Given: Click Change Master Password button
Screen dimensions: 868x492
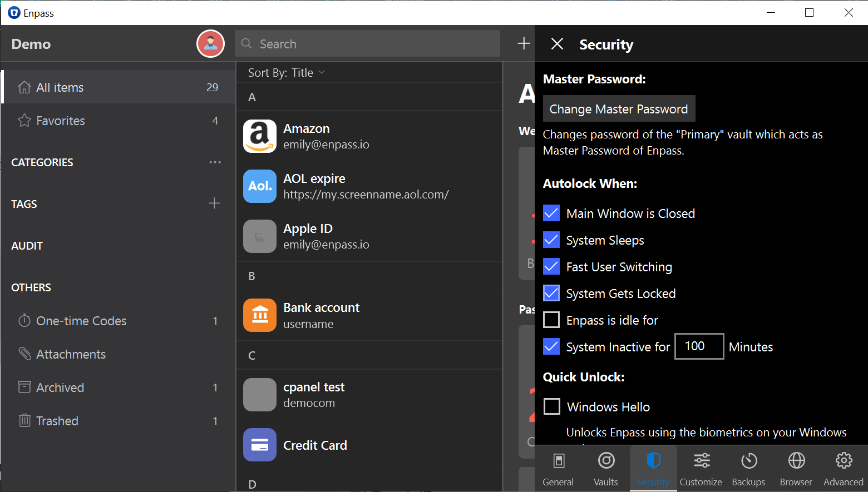Looking at the screenshot, I should tap(619, 109).
